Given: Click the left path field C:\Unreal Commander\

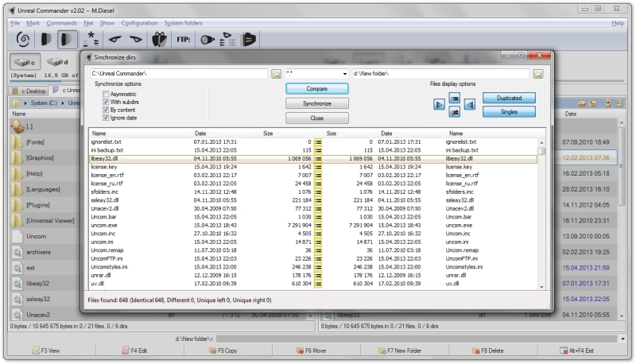Looking at the screenshot, I should point(179,74).
